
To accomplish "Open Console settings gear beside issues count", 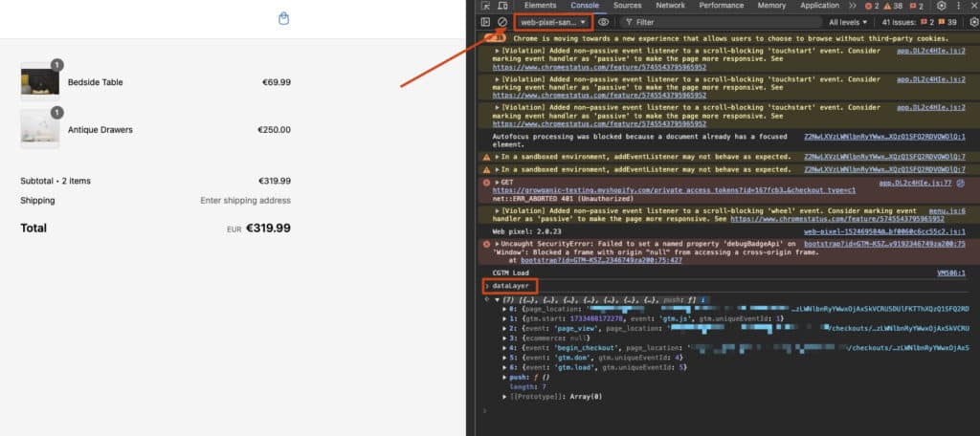I will [x=973, y=22].
